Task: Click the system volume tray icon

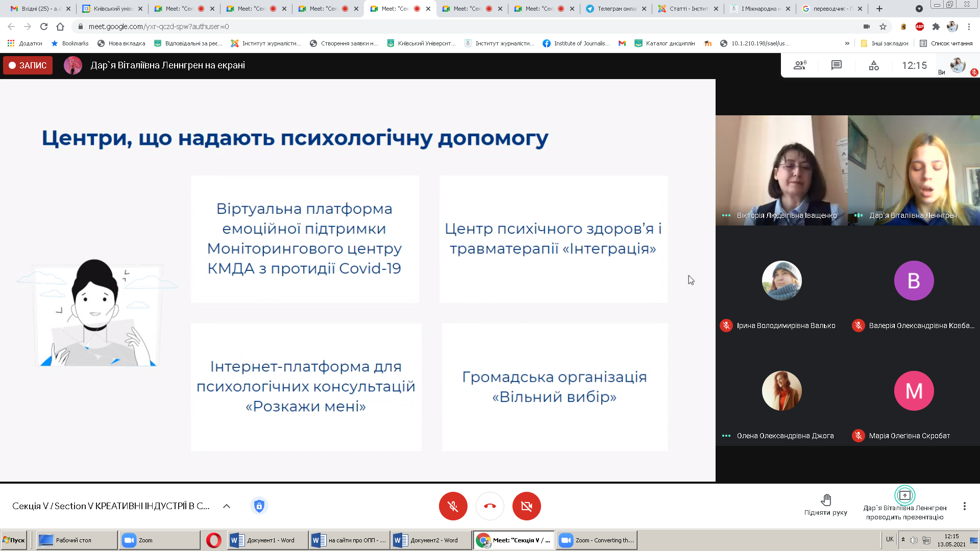Action: point(914,540)
